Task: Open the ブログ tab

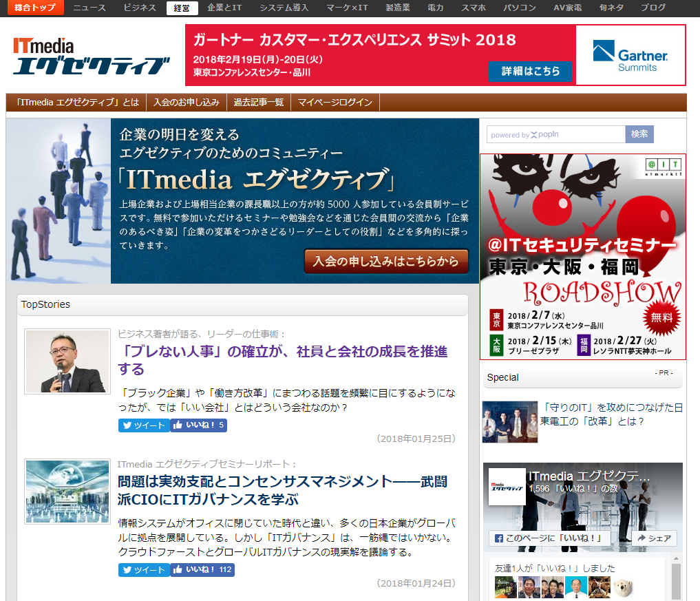Action: (653, 8)
